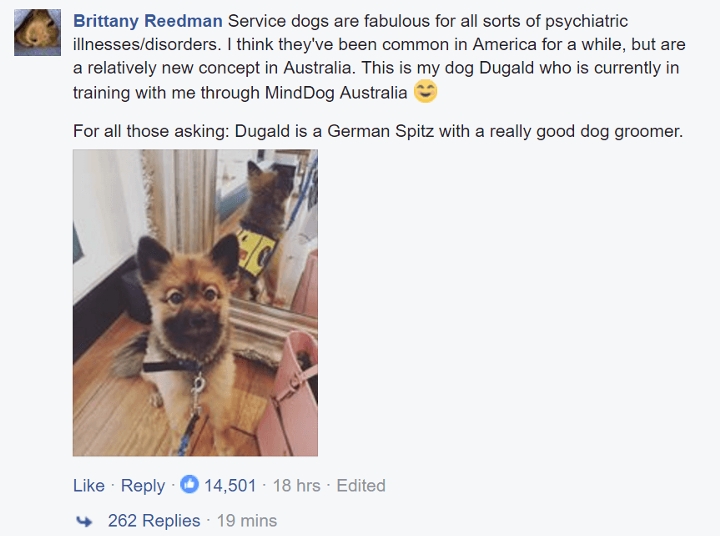Viewport: 720px width, 536px height.
Task: Click the pink handbag in the photo
Action: coord(288,395)
